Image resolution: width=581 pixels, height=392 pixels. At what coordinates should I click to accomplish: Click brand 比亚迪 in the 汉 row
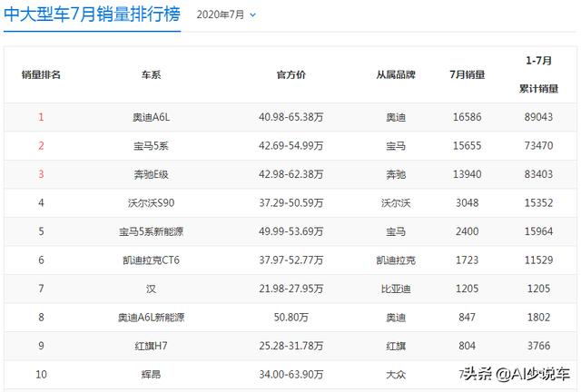pos(396,289)
